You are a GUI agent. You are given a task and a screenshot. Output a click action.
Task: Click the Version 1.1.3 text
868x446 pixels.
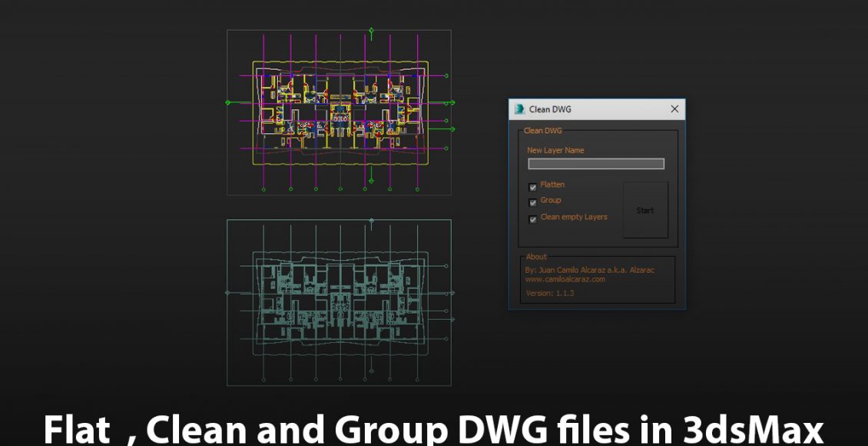pyautogui.click(x=549, y=293)
